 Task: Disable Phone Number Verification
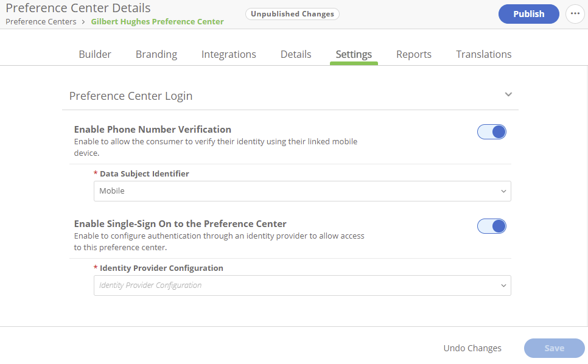(492, 131)
